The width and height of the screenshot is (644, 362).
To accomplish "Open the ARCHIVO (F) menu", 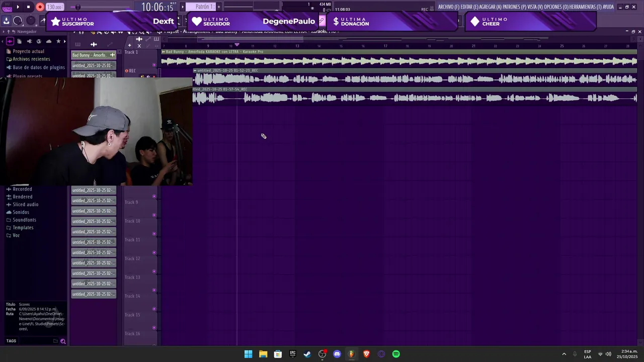I will 449,7.
